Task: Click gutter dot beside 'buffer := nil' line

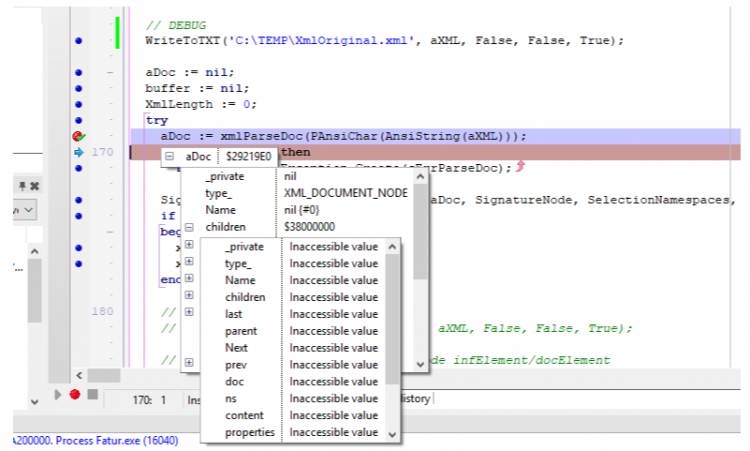Action: click(78, 88)
